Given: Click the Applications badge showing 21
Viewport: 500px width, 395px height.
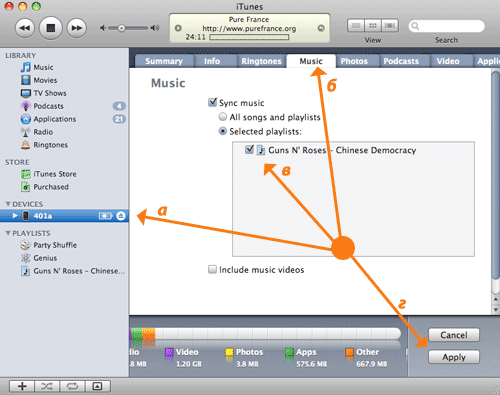Looking at the screenshot, I should click(119, 119).
